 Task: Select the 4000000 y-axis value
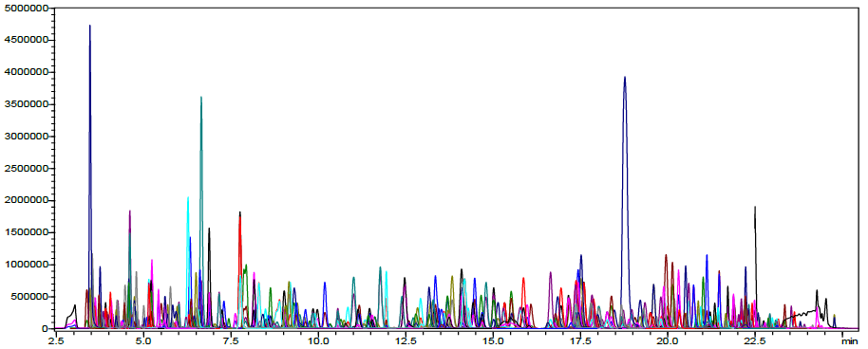click(x=25, y=72)
